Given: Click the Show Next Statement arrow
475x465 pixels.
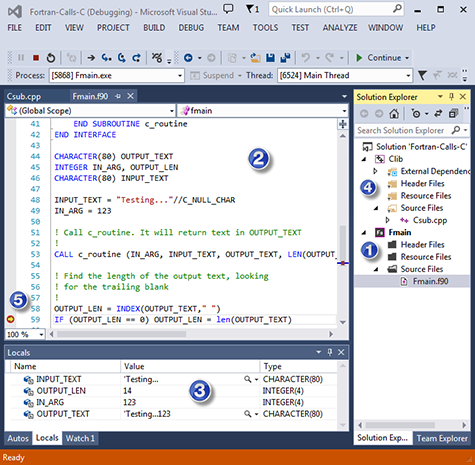Looking at the screenshot, I should [x=91, y=58].
